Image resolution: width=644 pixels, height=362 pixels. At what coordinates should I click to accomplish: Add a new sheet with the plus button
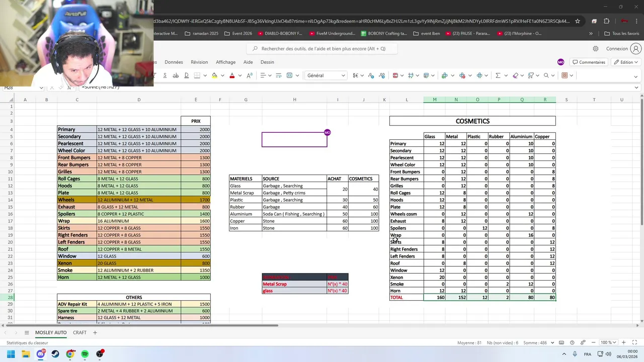pyautogui.click(x=95, y=332)
